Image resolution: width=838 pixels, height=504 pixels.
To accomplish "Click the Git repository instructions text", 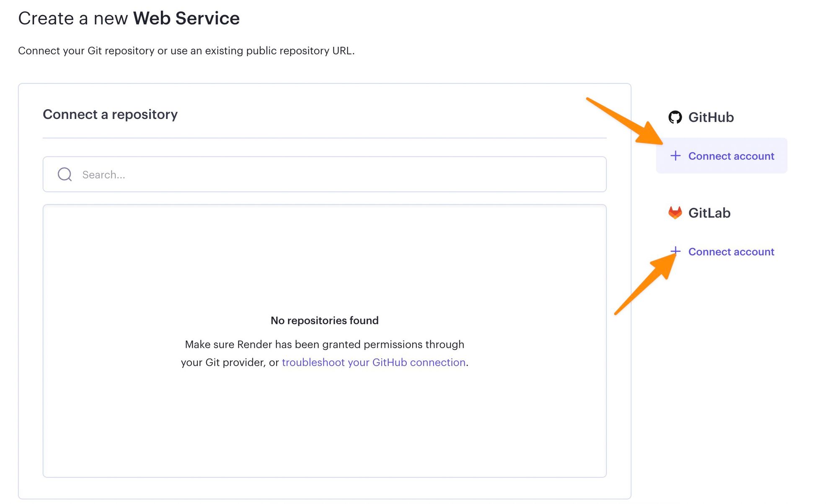I will pyautogui.click(x=186, y=50).
